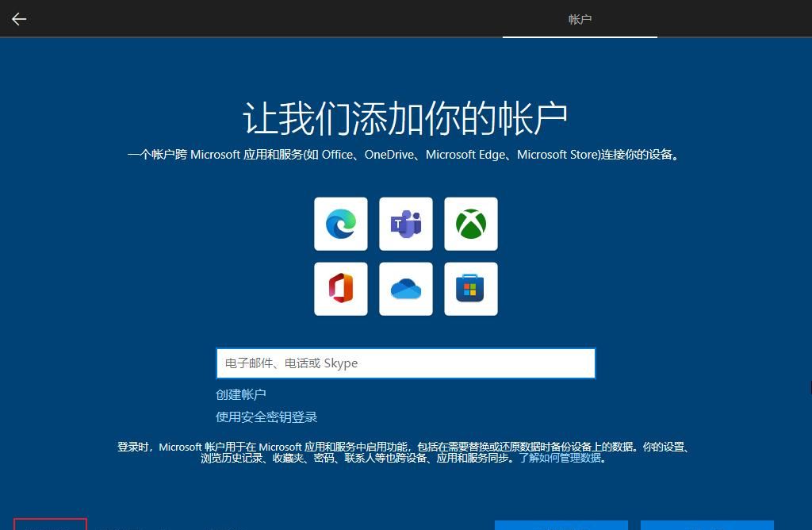The image size is (812, 530).
Task: Focus the 电子邮件、电话或 Skype field
Action: point(406,363)
